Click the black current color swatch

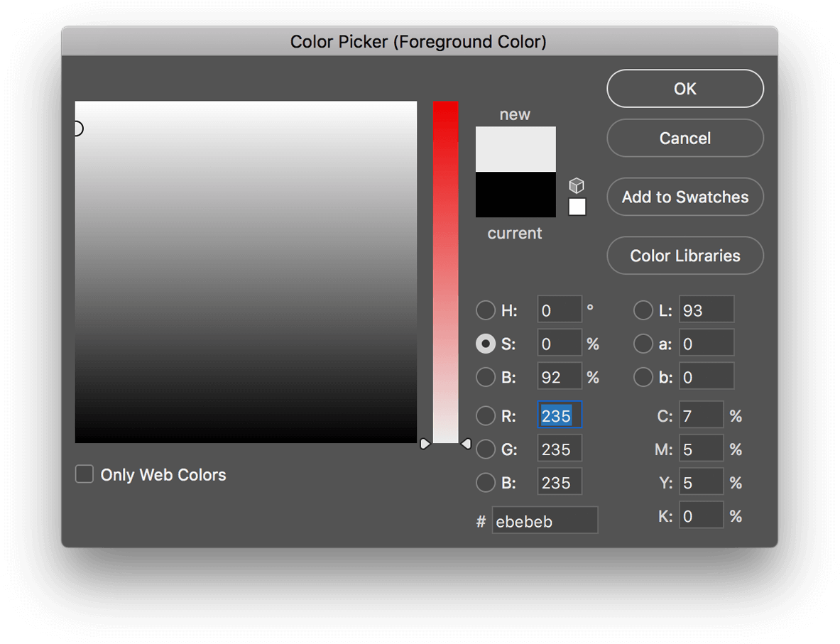tap(516, 195)
